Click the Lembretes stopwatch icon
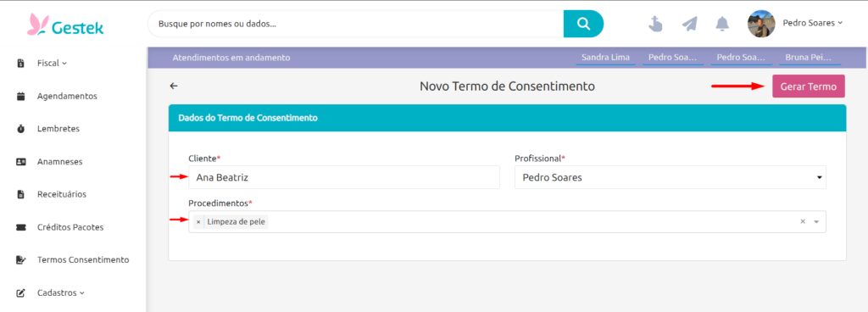Image resolution: width=868 pixels, height=312 pixels. [x=21, y=129]
